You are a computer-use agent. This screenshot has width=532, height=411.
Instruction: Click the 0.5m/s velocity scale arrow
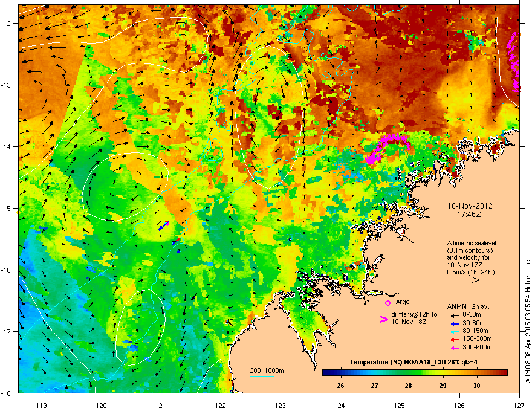pyautogui.click(x=467, y=280)
